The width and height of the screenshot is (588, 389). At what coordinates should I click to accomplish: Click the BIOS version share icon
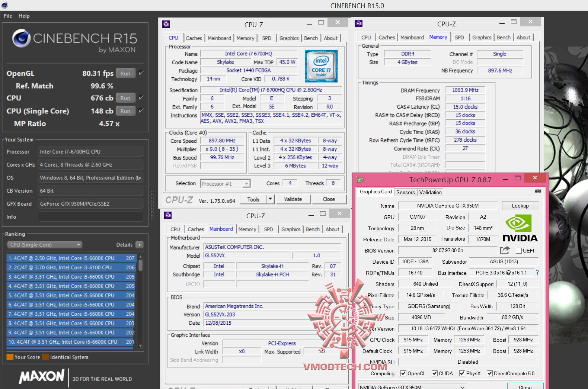pyautogui.click(x=504, y=250)
